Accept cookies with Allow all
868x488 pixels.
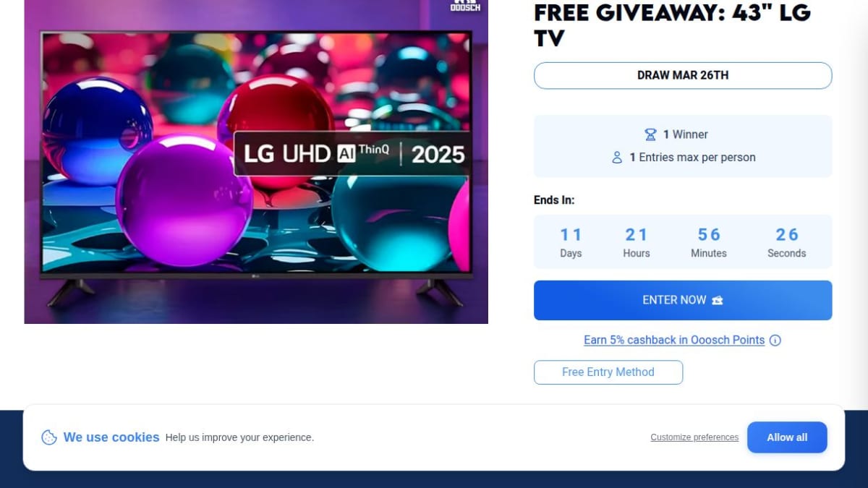pos(787,437)
